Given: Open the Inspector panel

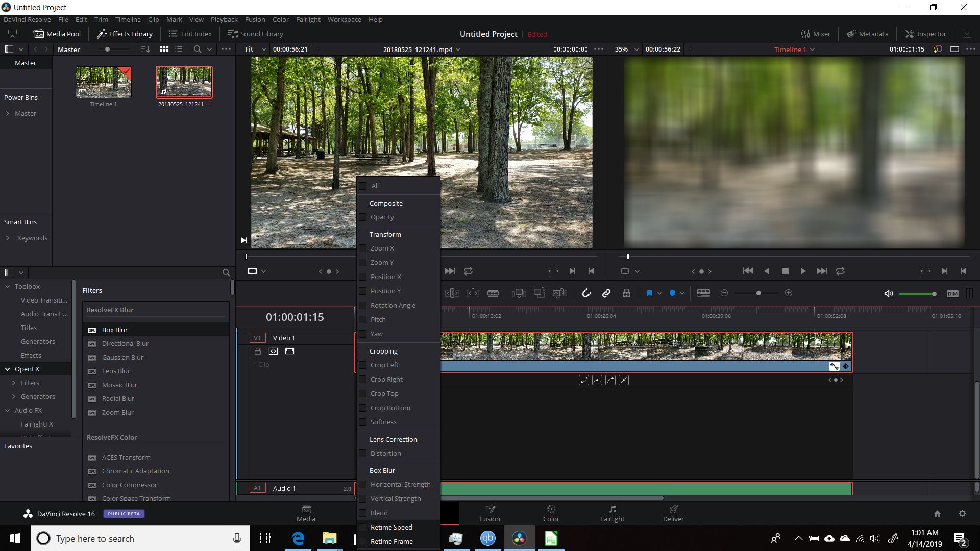Looking at the screenshot, I should click(x=926, y=34).
